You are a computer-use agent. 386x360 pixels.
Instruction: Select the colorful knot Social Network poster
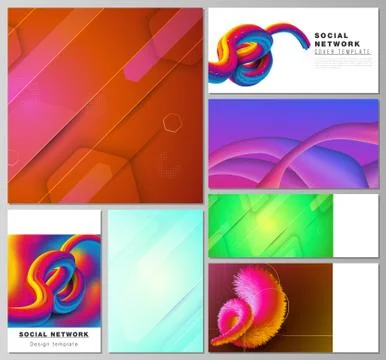click(54, 281)
